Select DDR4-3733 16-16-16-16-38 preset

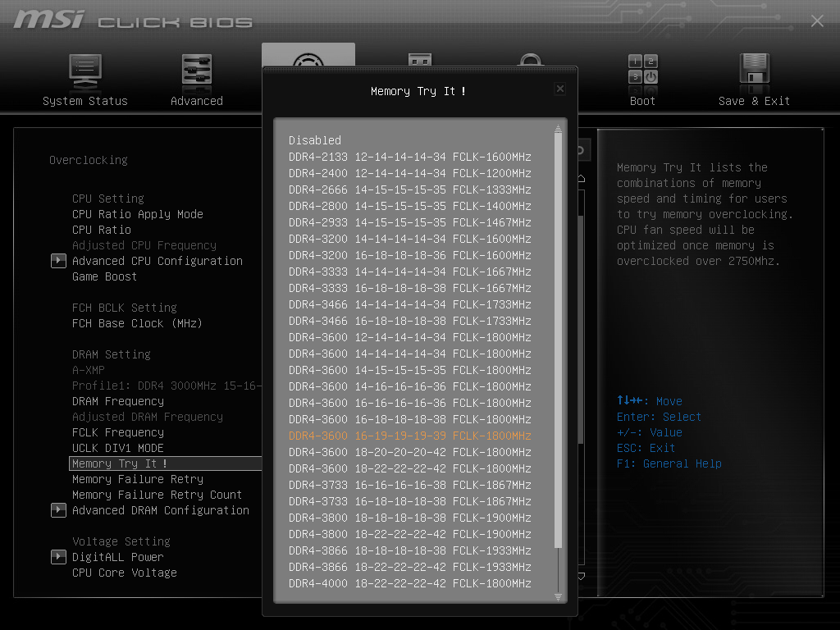(410, 485)
